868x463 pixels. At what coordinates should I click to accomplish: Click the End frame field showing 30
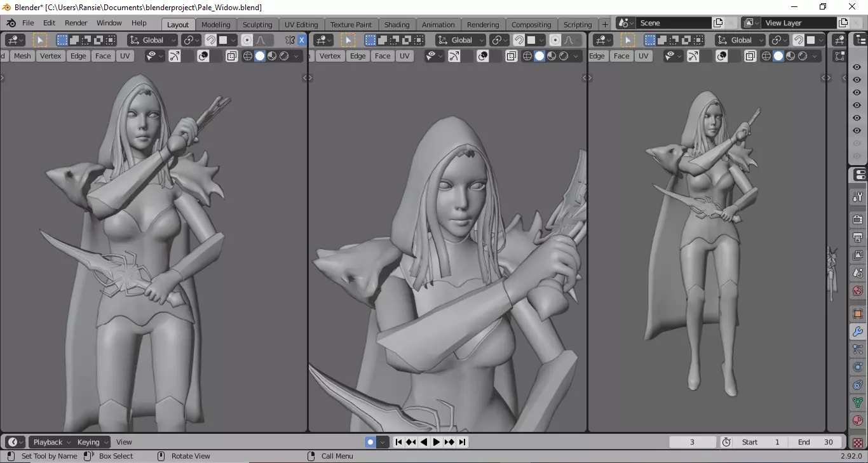[x=816, y=442]
